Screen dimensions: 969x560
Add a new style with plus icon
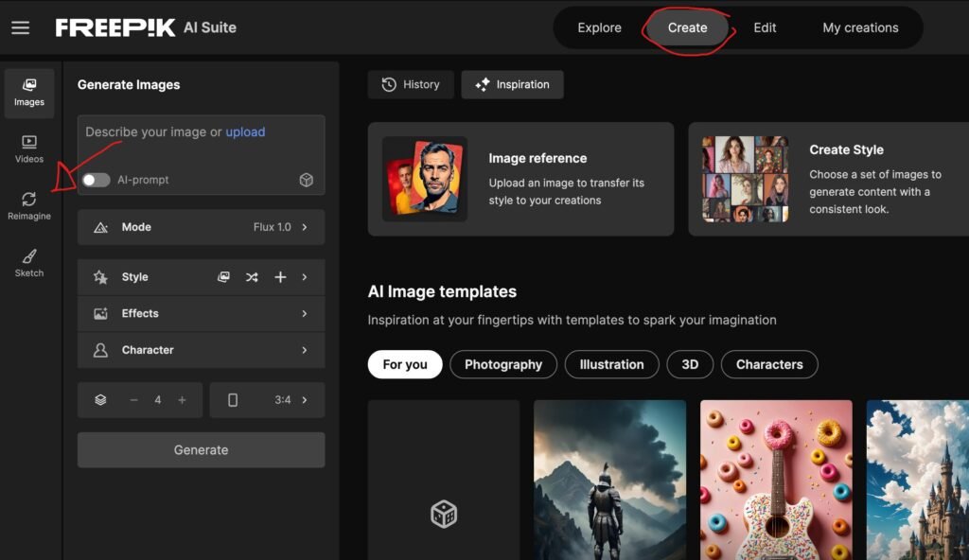(x=280, y=277)
